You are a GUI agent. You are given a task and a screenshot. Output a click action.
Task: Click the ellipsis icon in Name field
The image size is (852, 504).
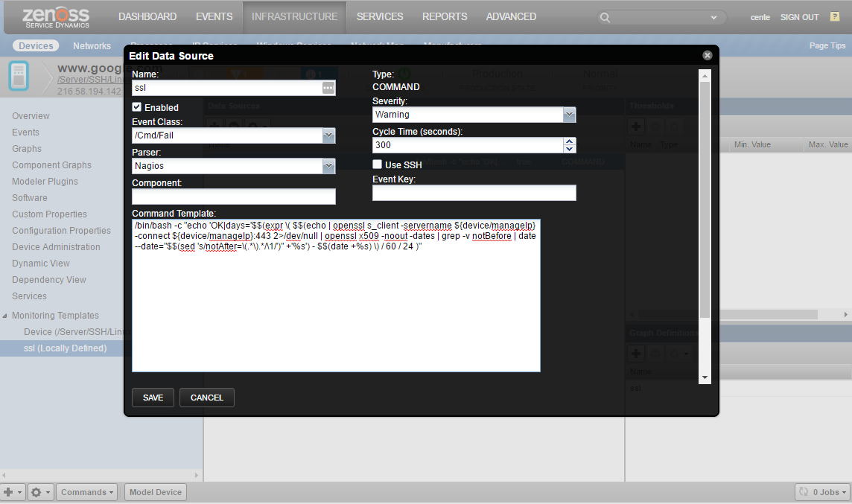(328, 88)
